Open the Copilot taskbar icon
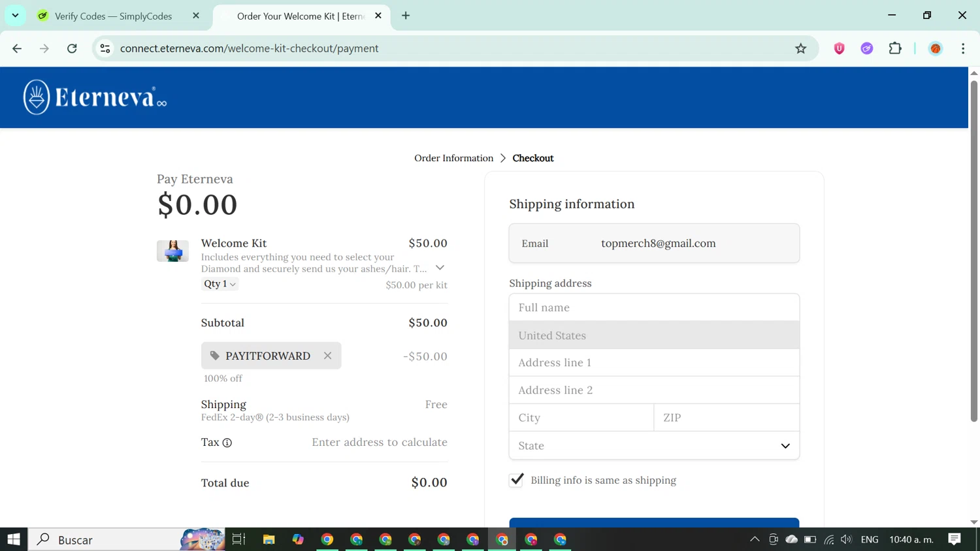 point(298,539)
